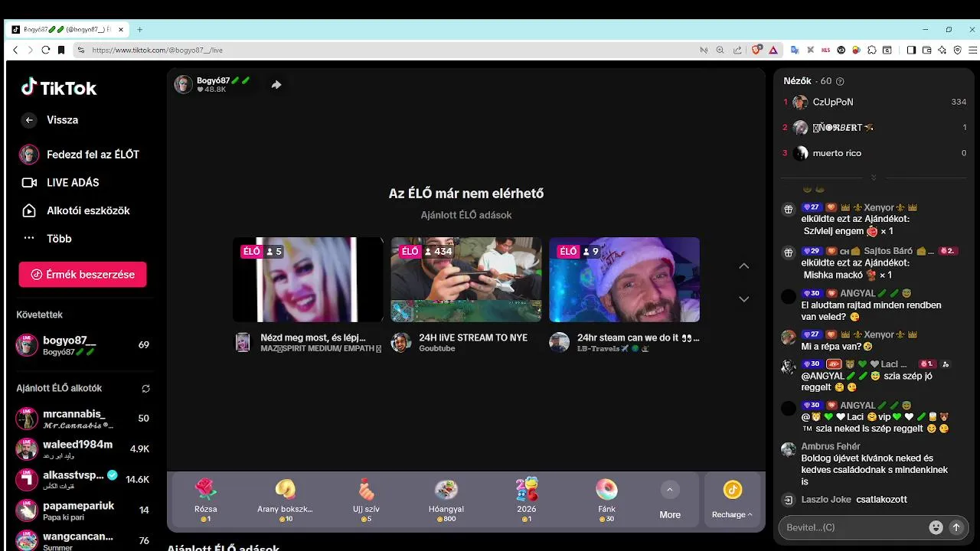
Task: Close the Bogyó87 tab
Action: click(121, 30)
